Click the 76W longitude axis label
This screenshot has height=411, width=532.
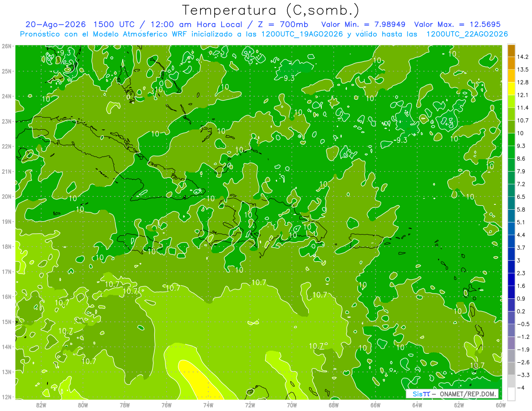[x=166, y=404]
